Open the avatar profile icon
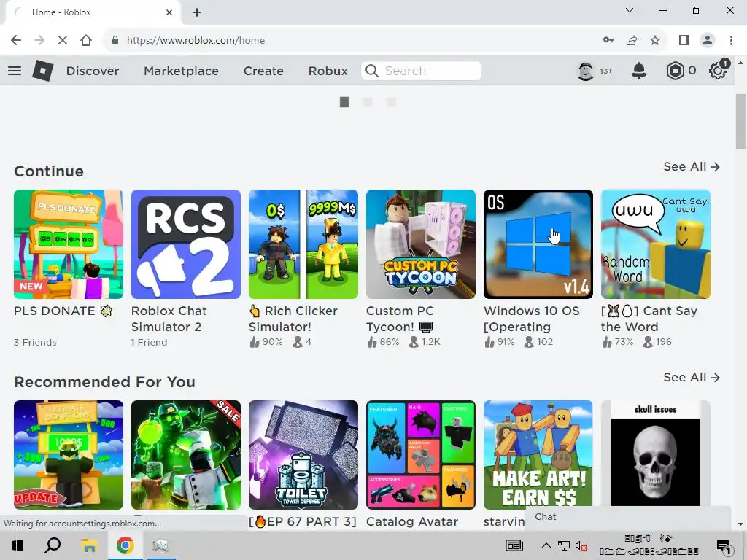This screenshot has width=747, height=560. 586,71
